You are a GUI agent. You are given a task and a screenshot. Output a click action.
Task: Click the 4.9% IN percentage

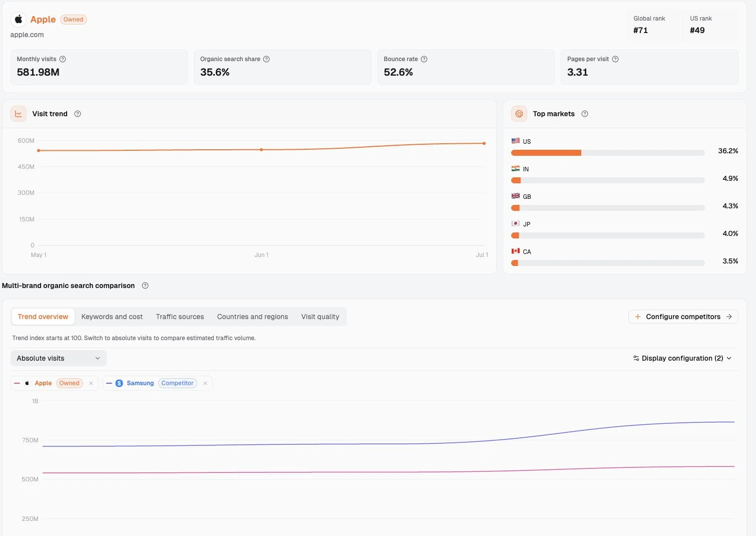click(x=730, y=178)
